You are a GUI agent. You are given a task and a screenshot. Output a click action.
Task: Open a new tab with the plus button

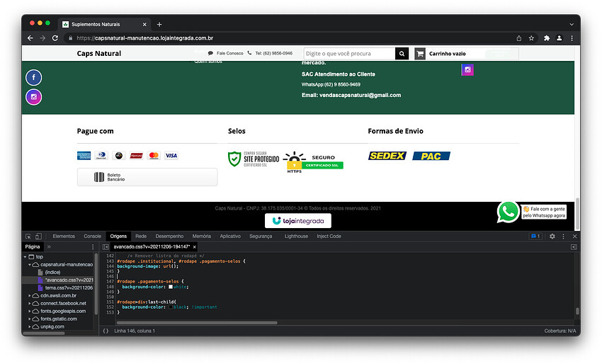[x=159, y=24]
